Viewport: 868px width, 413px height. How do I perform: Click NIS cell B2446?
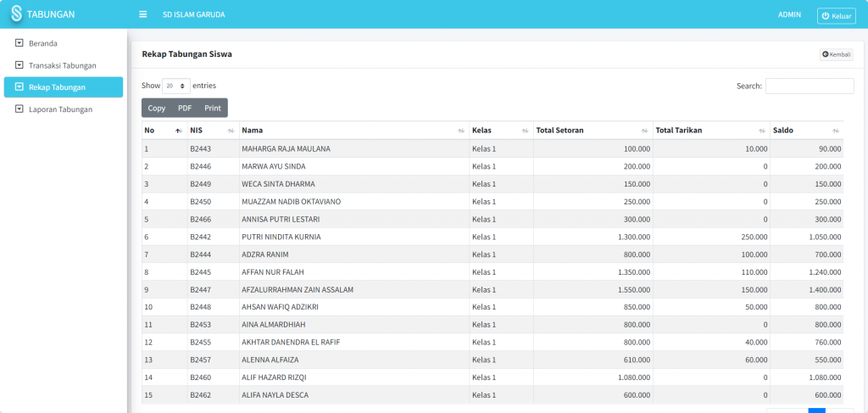pos(200,166)
